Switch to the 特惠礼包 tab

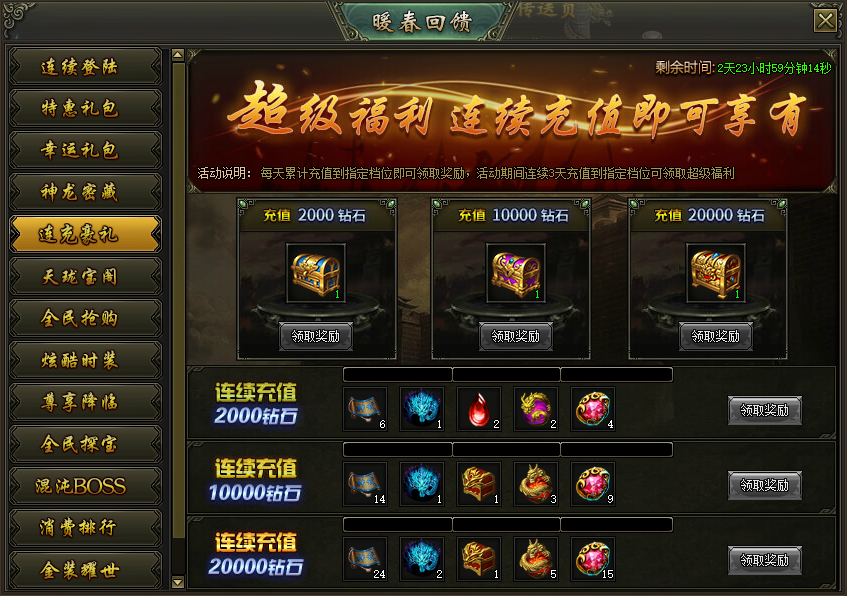coord(86,109)
